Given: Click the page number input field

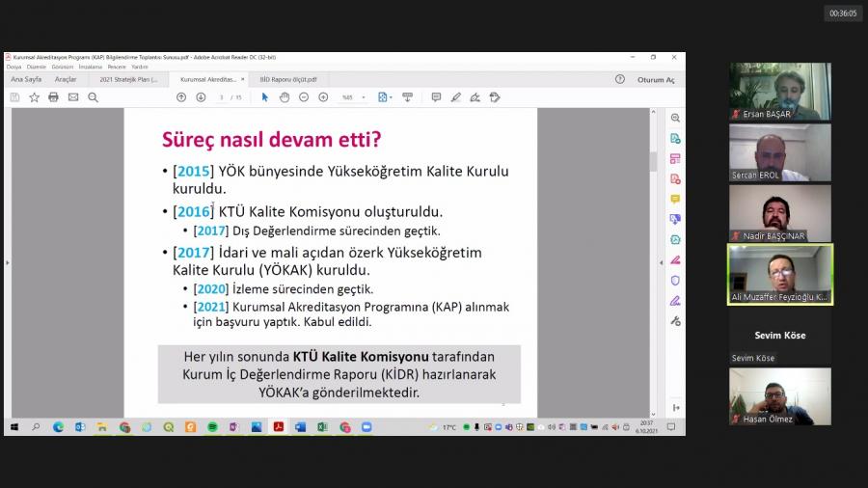Looking at the screenshot, I should pyautogui.click(x=222, y=97).
